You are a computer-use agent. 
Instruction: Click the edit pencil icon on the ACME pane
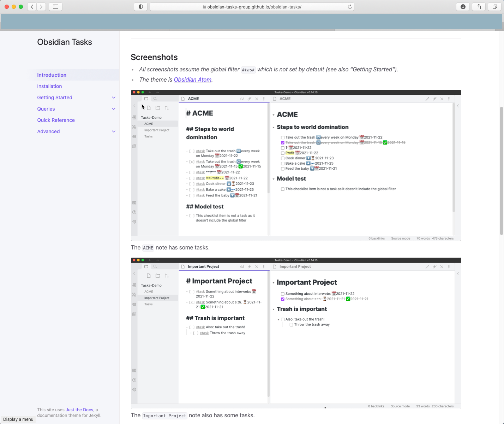[427, 99]
